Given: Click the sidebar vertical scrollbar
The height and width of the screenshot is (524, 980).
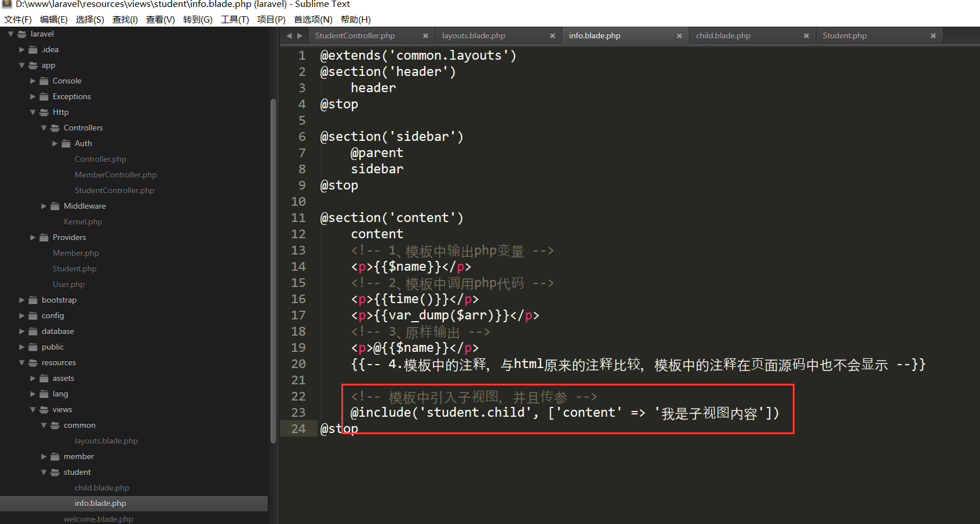Looking at the screenshot, I should (x=274, y=271).
